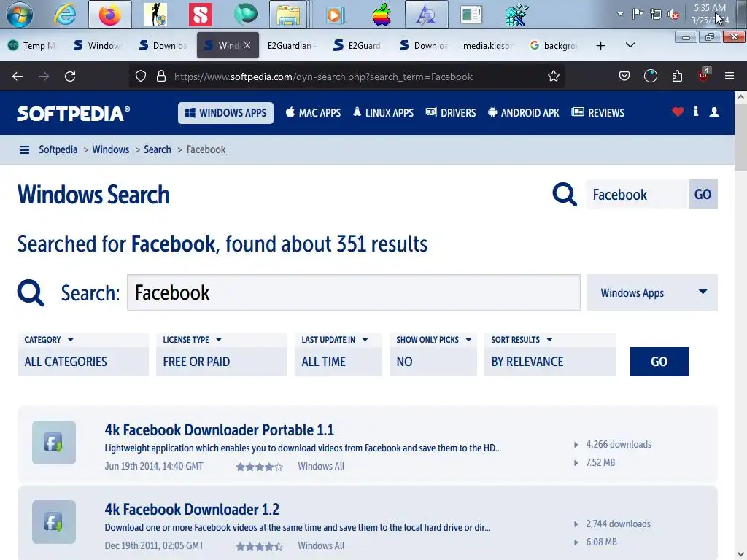Open 4k Facebook Downloader 1.2 link
Viewport: 747px width, 560px height.
[x=192, y=509]
